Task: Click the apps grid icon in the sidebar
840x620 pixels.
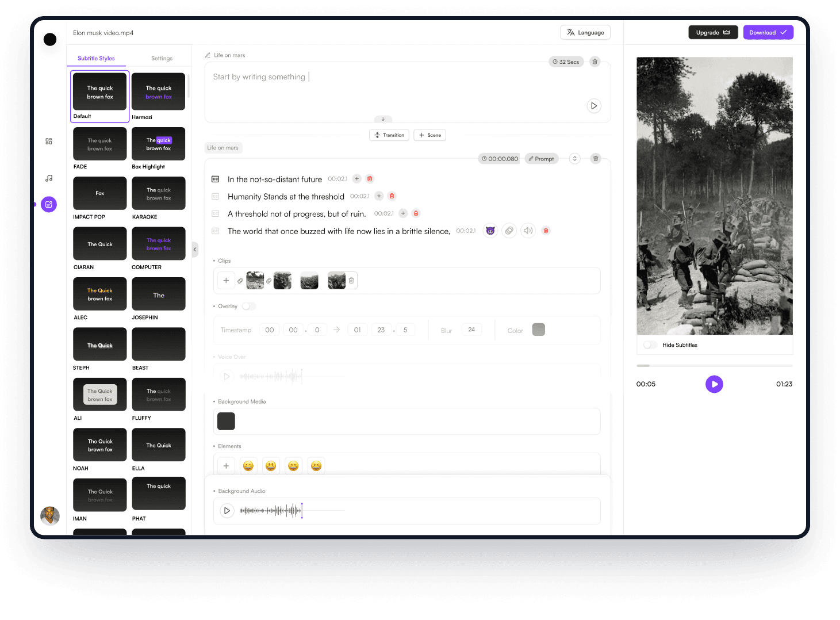Action: click(49, 141)
